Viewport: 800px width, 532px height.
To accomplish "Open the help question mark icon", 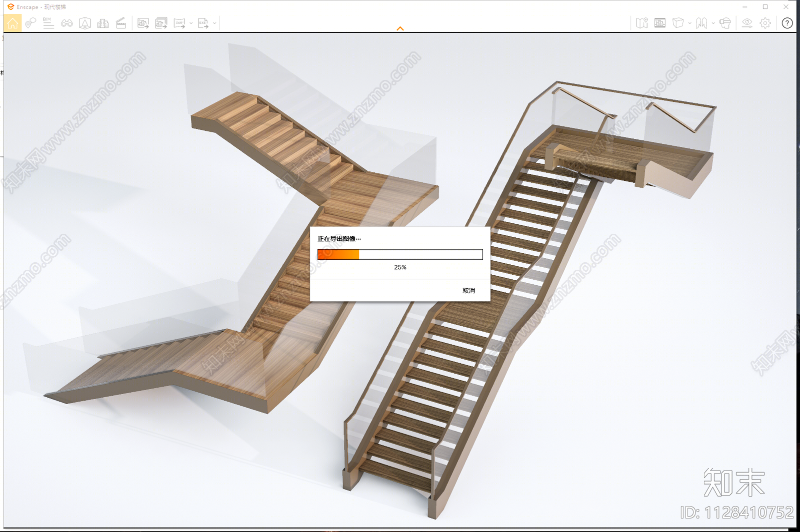I will click(787, 23).
